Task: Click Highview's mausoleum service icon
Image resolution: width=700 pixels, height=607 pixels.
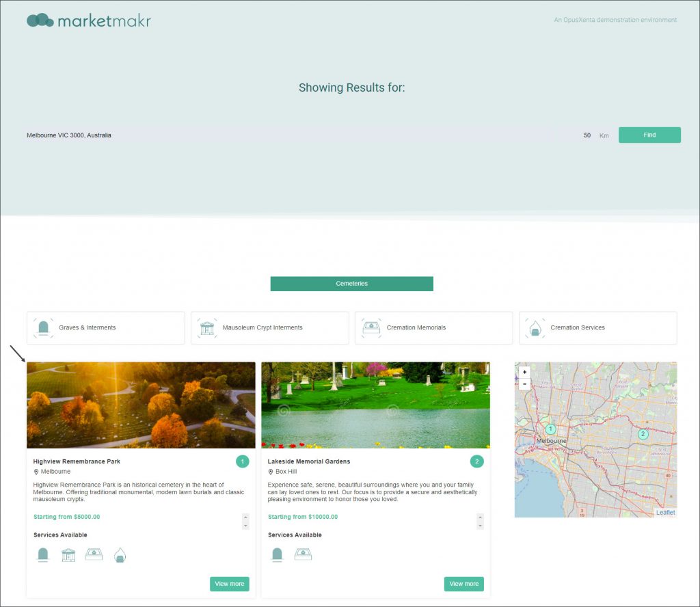Action: [x=68, y=555]
